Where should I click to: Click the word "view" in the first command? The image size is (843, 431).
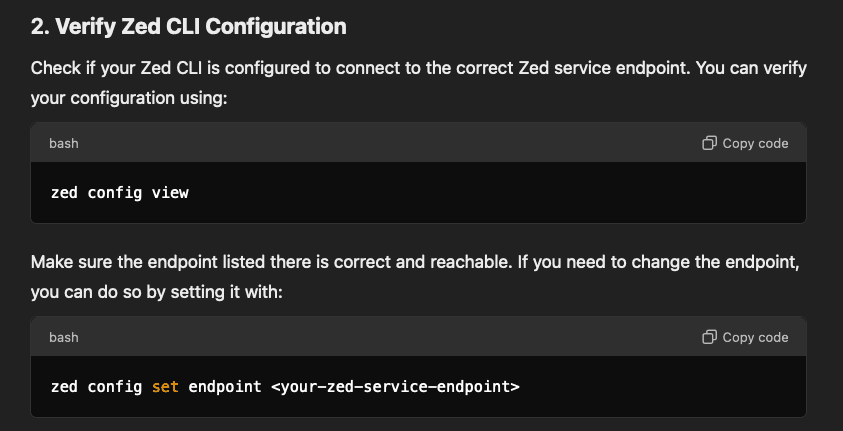click(x=170, y=192)
